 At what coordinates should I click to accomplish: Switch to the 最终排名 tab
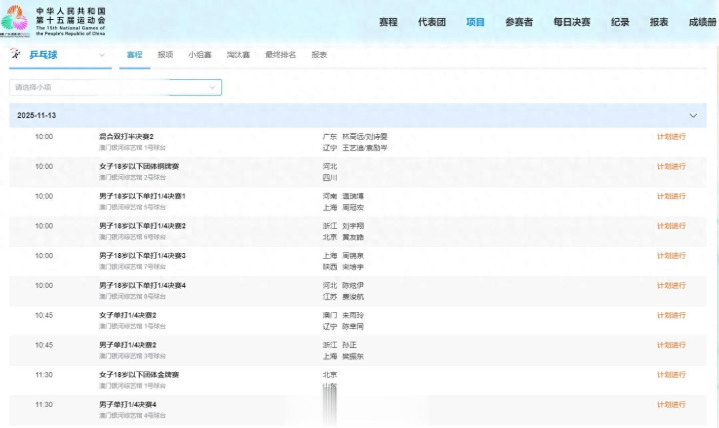pos(280,55)
